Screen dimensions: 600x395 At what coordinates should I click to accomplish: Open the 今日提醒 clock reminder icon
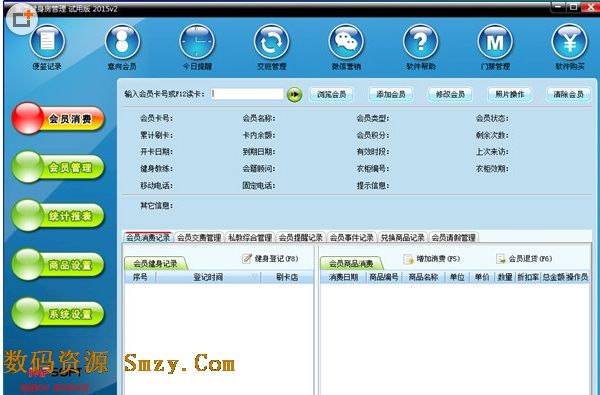tap(197, 42)
